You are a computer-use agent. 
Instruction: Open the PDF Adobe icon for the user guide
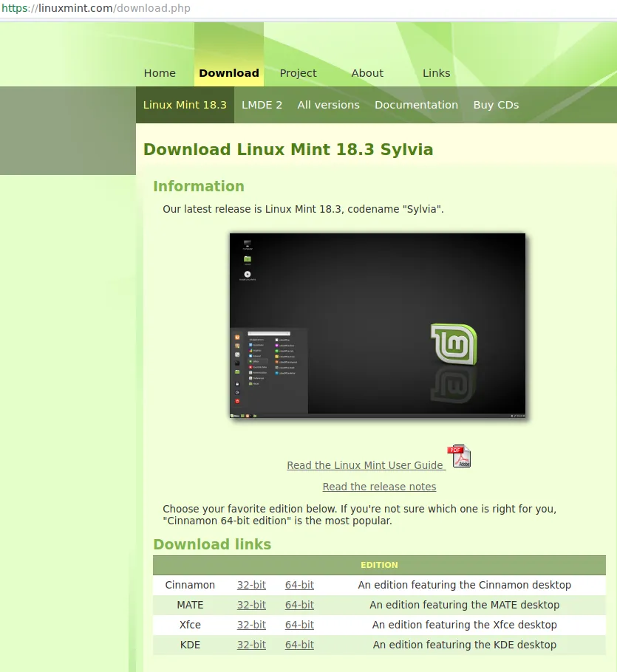[x=459, y=456]
